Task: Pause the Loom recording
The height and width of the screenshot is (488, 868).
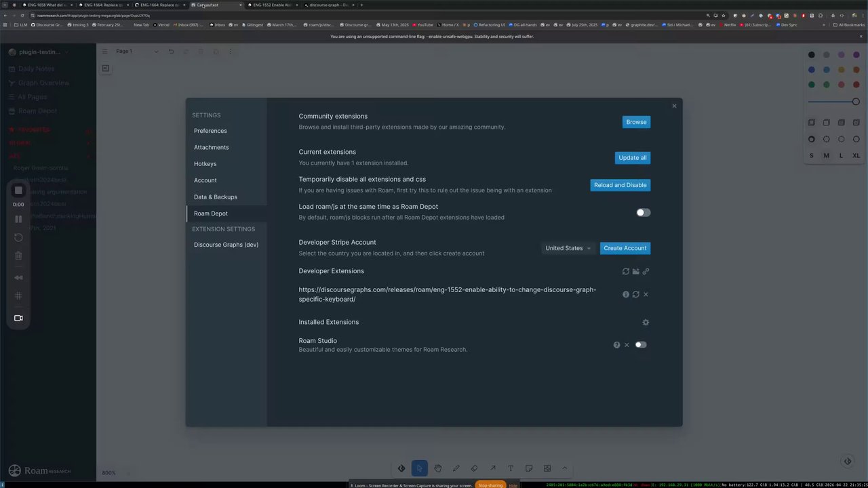Action: 18,219
